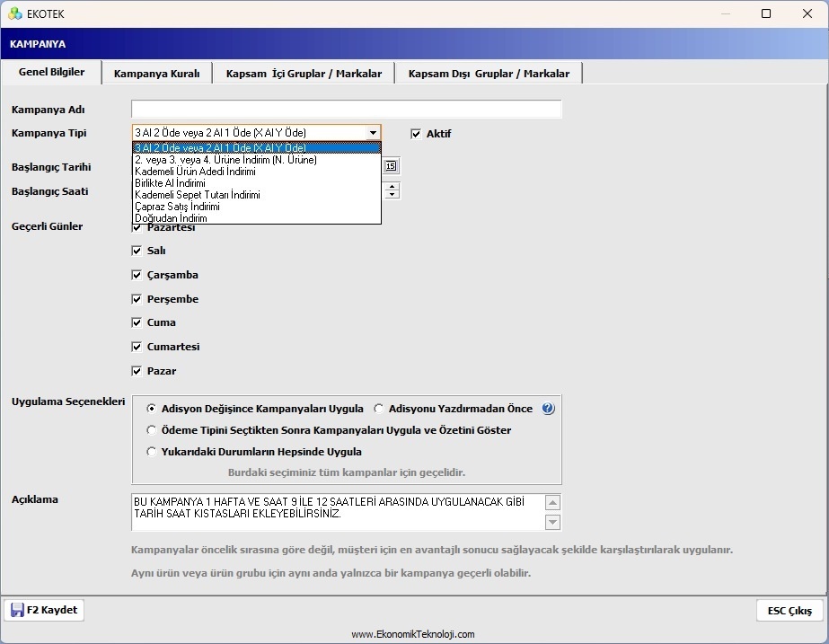Click the blue help question mark icon
Image resolution: width=829 pixels, height=644 pixels.
point(548,409)
